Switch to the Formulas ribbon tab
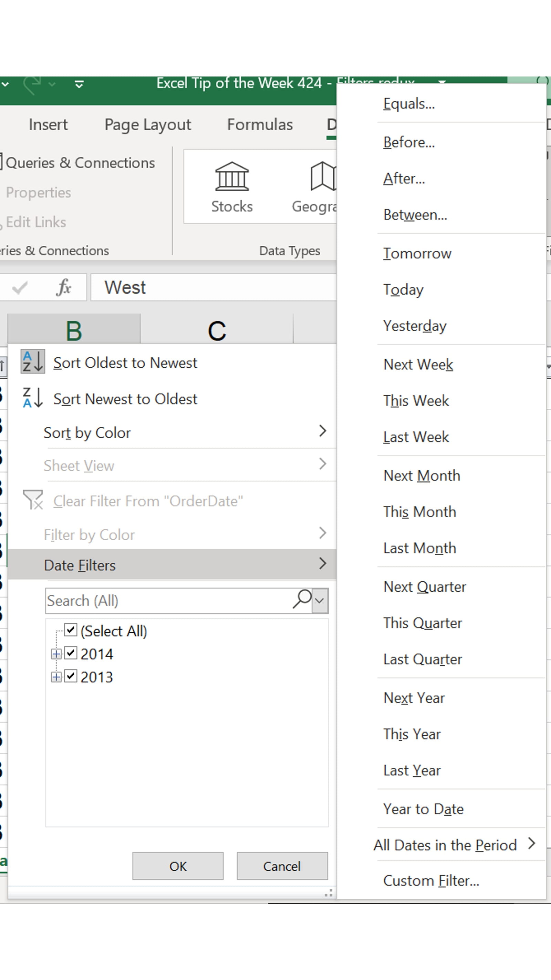Screen dimensions: 551x980 tap(260, 124)
